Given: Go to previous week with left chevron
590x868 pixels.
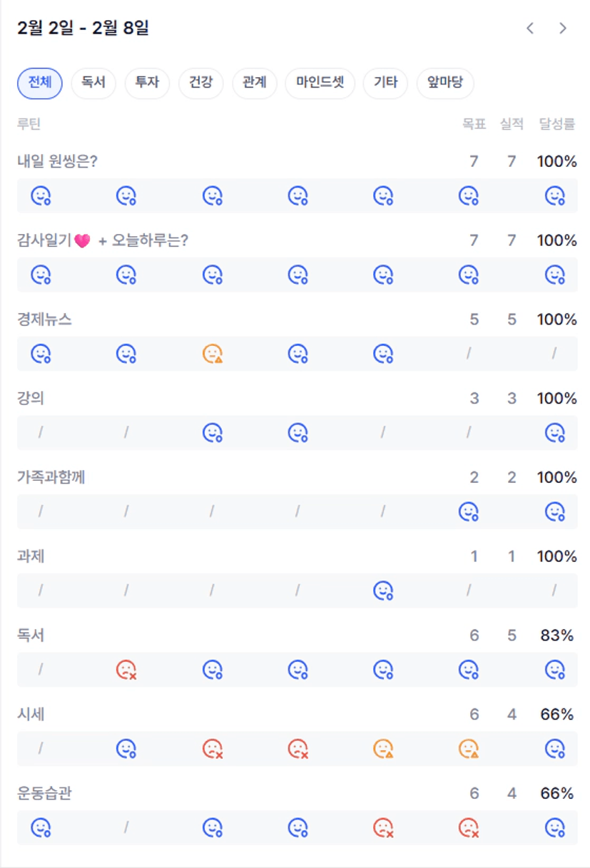Looking at the screenshot, I should (530, 29).
